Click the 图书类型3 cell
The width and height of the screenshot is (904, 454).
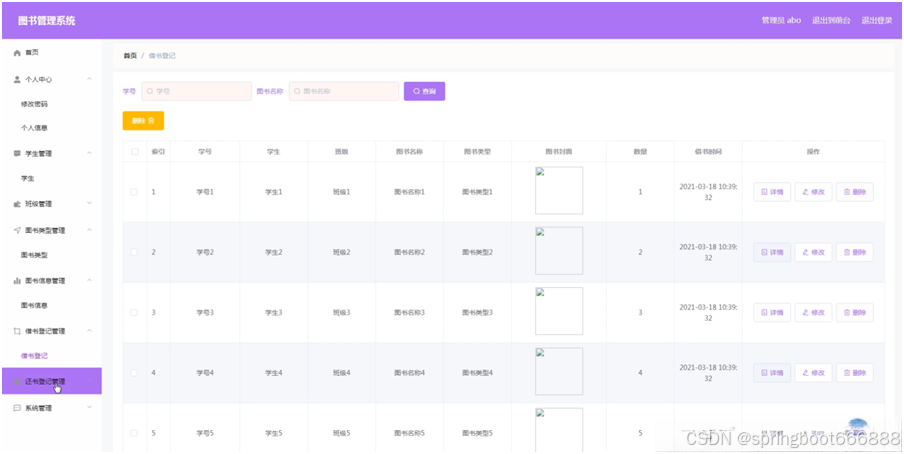pos(477,312)
